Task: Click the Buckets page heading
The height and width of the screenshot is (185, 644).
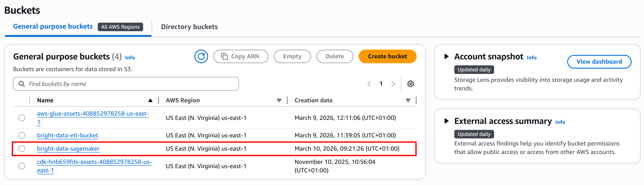Action: tap(22, 10)
